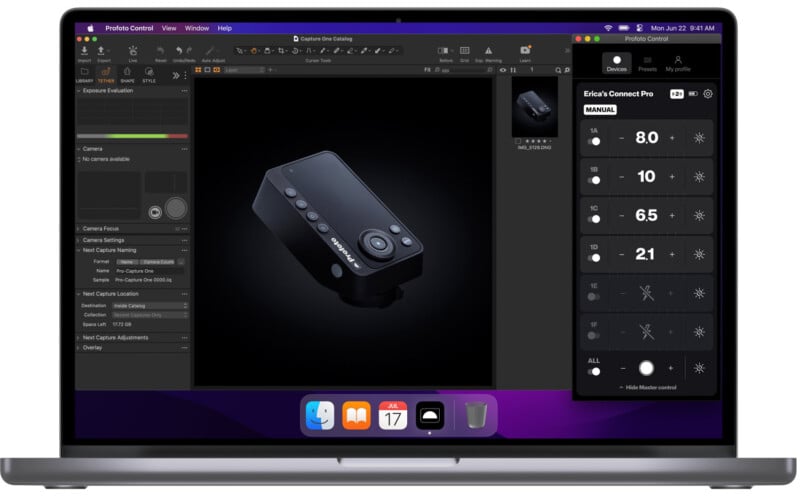
Task: Switch to Presets tab in Profoto Control
Action: click(647, 64)
